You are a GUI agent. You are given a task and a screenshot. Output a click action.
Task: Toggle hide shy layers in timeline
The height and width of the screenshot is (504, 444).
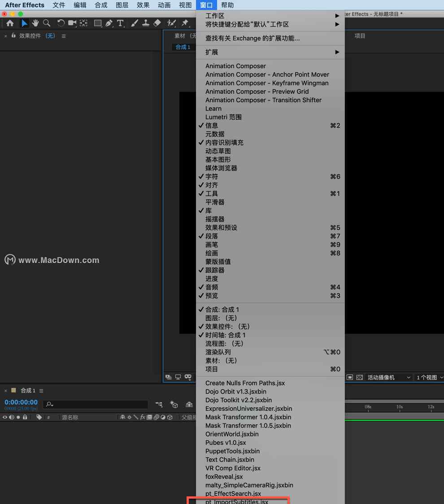[189, 405]
